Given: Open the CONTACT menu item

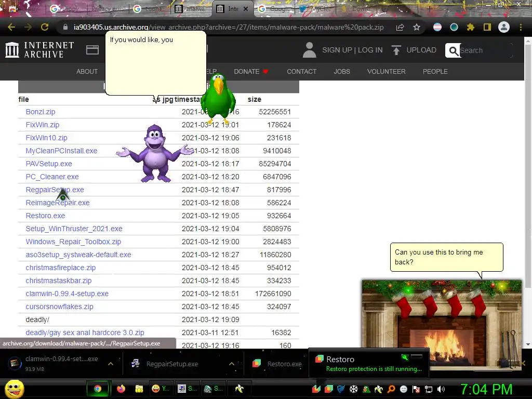Looking at the screenshot, I should tap(302, 72).
